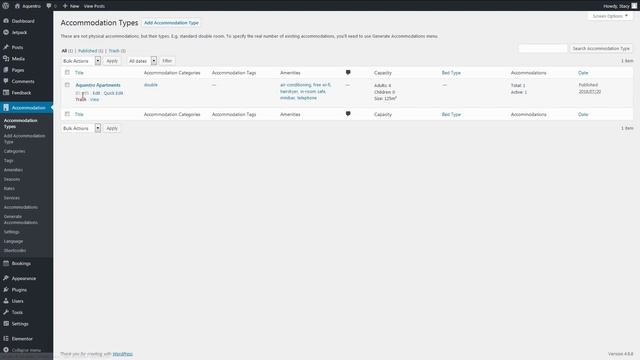Tick the Aquentro Apartments row checkbox
Screen dimensions: 640x360
pos(67,85)
